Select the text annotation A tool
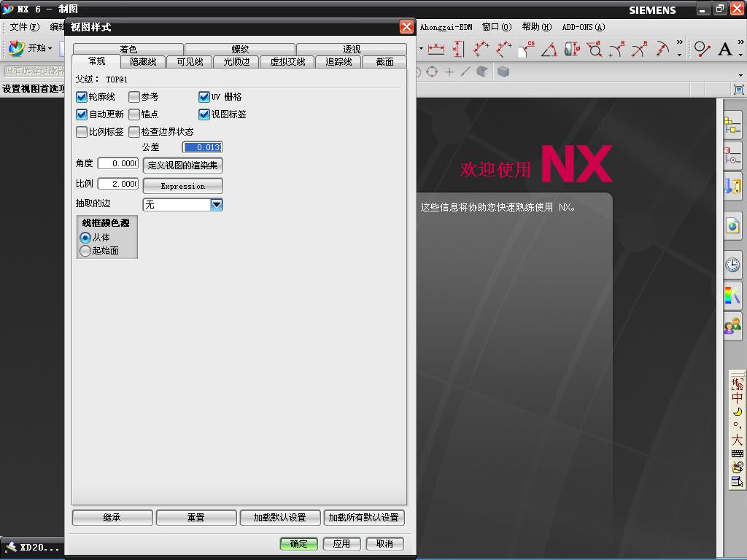 (x=725, y=49)
